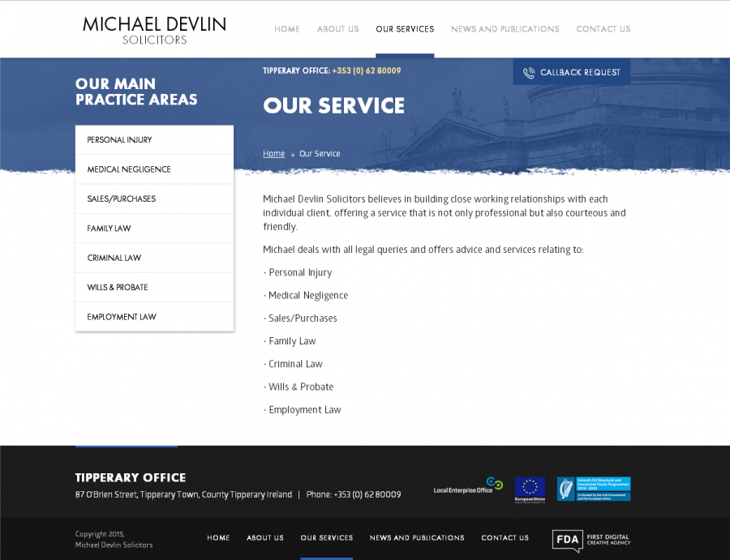Click Our Main Practice Areas heading
The width and height of the screenshot is (730, 560).
136,92
